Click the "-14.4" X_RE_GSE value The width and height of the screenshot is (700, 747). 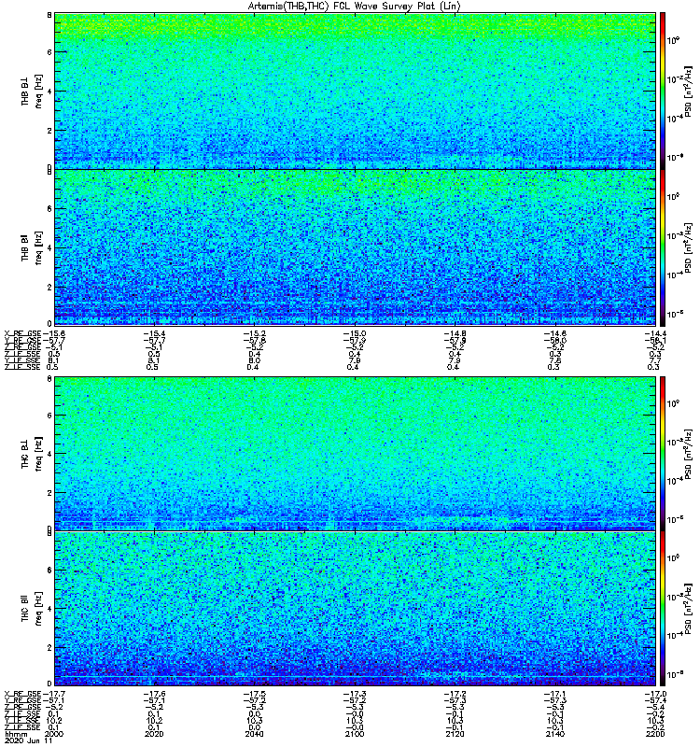655,334
